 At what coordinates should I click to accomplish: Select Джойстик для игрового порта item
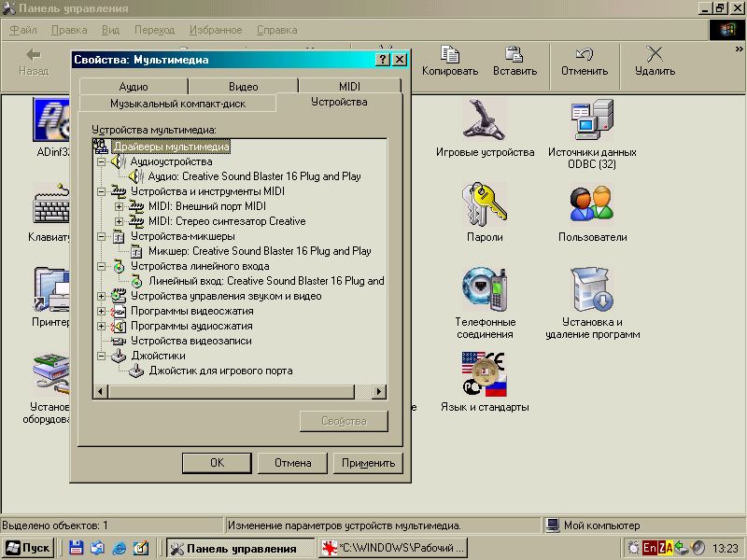click(220, 371)
